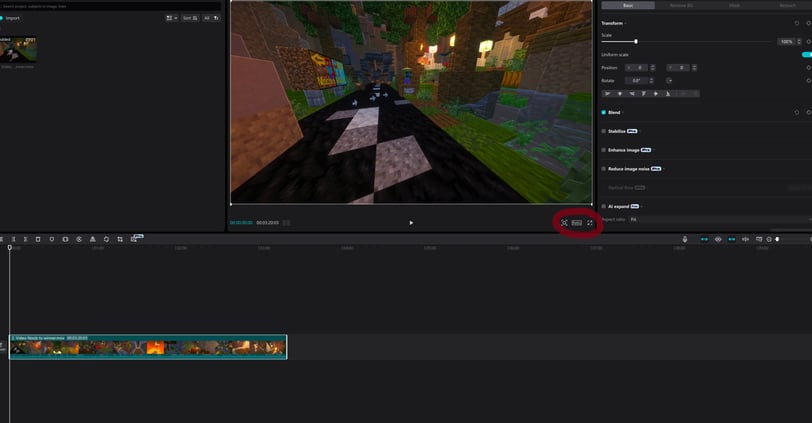Click the Freeze frame icon

65,239
